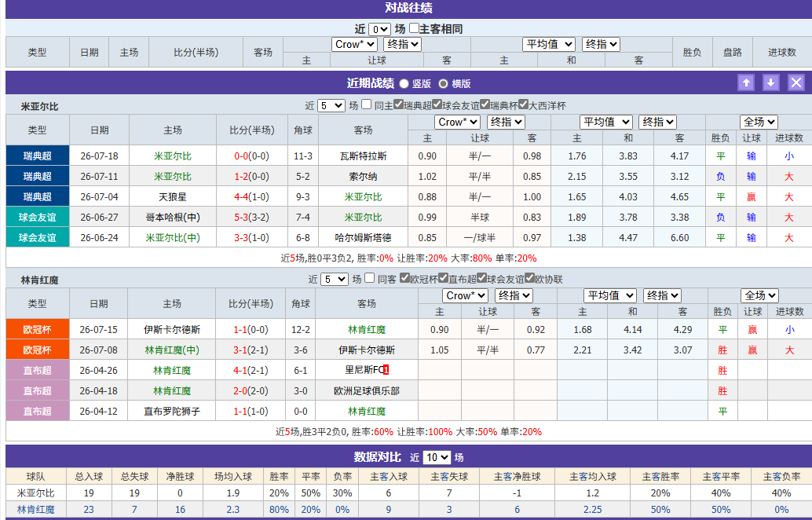Uncheck the 欧协联 checkbox
812x520 pixels.
pos(529,278)
